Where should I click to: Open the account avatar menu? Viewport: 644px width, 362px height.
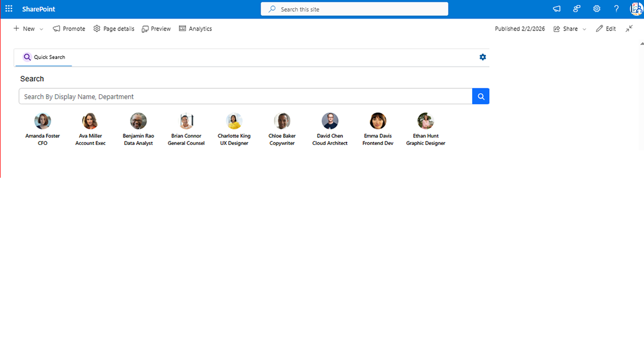pyautogui.click(x=636, y=8)
